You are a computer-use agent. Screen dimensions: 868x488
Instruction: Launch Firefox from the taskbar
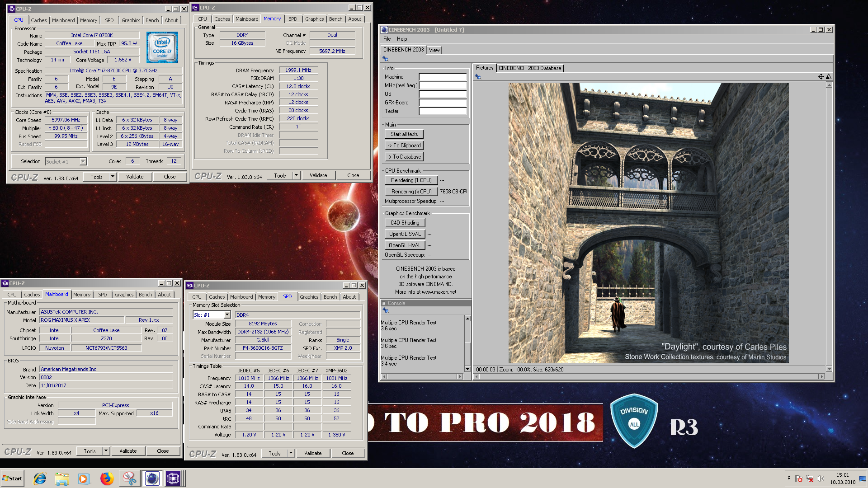click(x=107, y=478)
